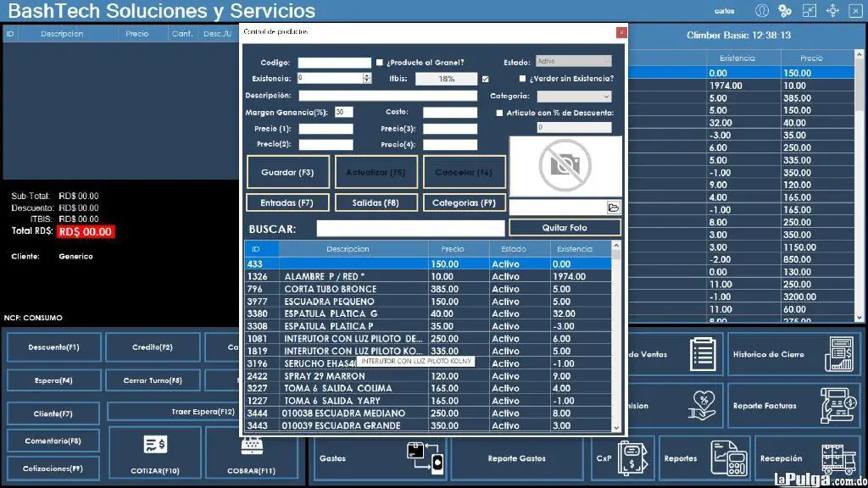The width and height of the screenshot is (868, 488).
Task: Select row SPRAY 29 MARRON
Action: point(428,375)
